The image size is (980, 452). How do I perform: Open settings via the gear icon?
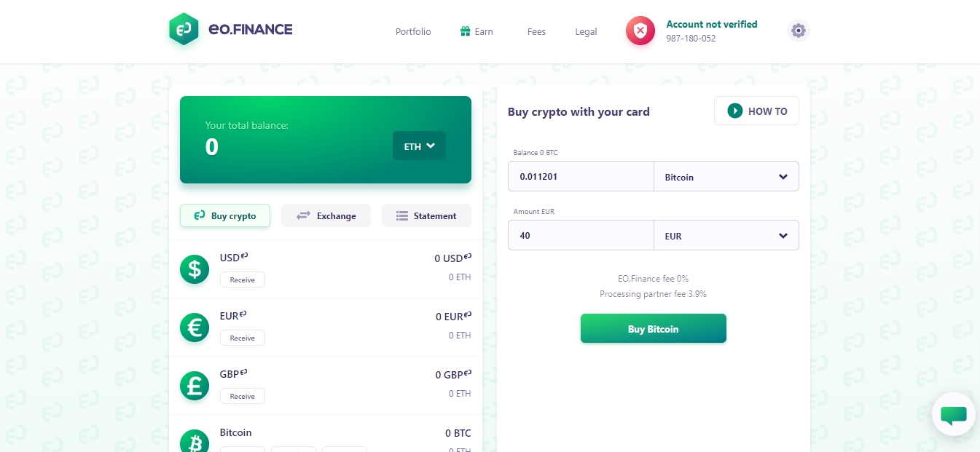[x=799, y=31]
